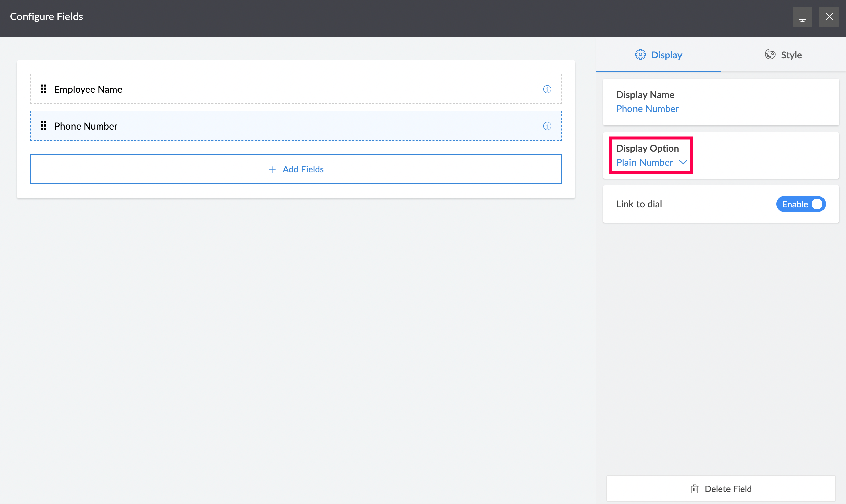The width and height of the screenshot is (846, 504).
Task: Click the trash icon in Delete Field
Action: coord(695,489)
